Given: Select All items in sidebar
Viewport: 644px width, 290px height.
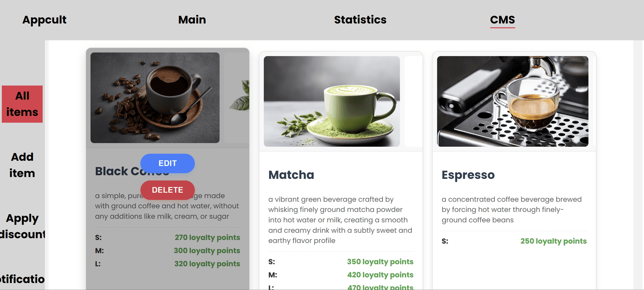Looking at the screenshot, I should [x=22, y=104].
